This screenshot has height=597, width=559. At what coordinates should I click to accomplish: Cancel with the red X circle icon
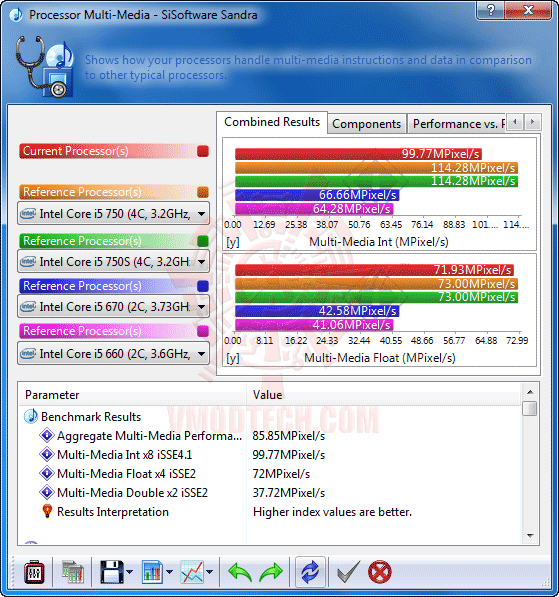tap(380, 572)
